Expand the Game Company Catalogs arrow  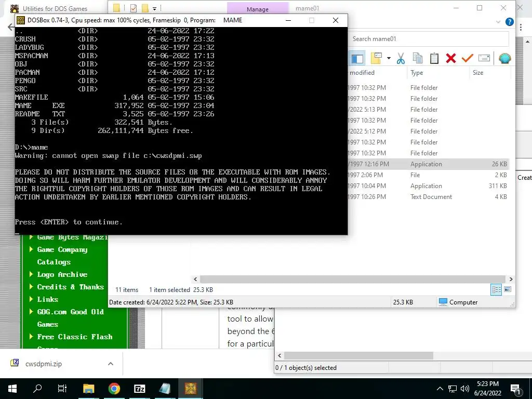(32, 249)
